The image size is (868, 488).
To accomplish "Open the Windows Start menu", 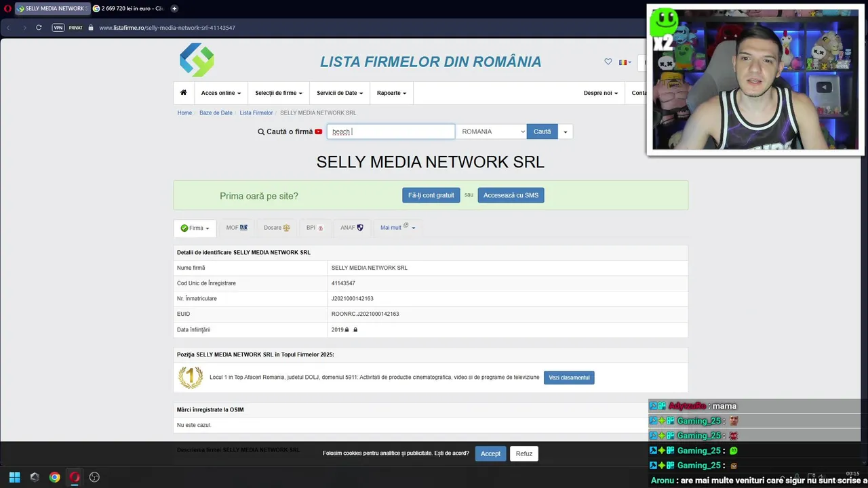I will [15, 477].
